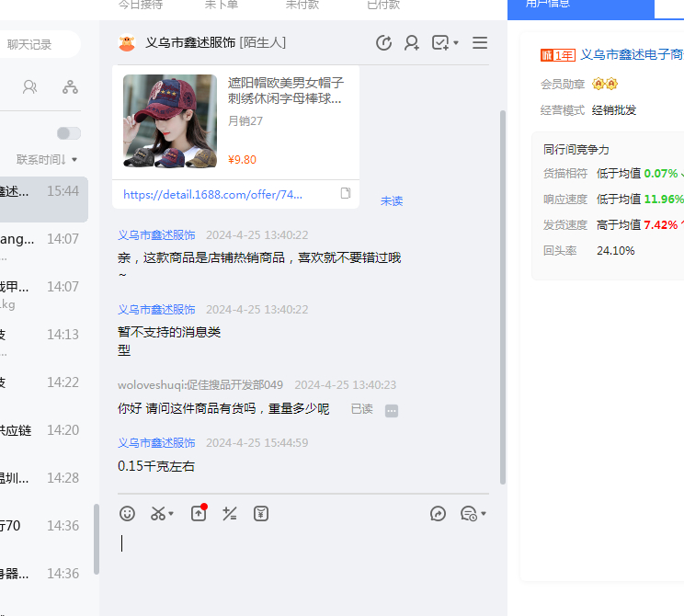Screen dimensions: 684x616
Task: Open dropdown arrow beside the scissors icon
Action: pos(172,514)
